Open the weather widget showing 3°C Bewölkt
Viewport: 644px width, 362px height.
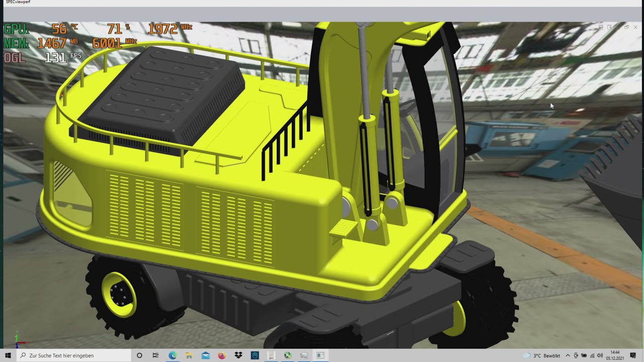(x=542, y=355)
